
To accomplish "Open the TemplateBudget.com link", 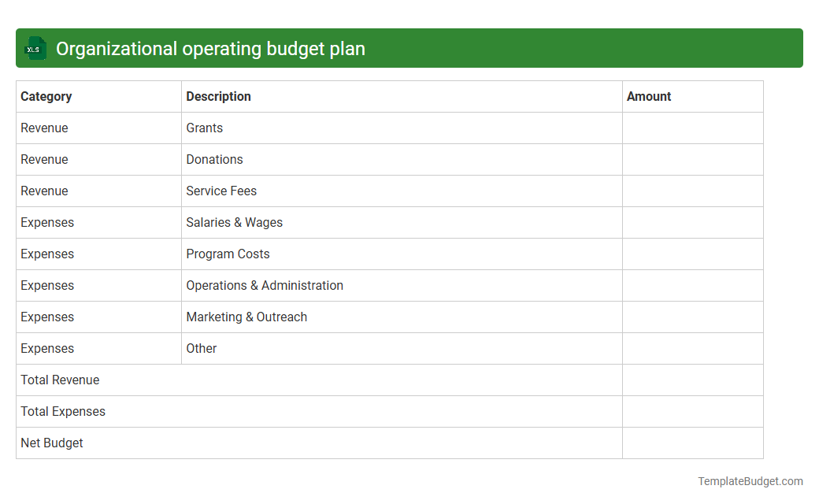I will (751, 480).
